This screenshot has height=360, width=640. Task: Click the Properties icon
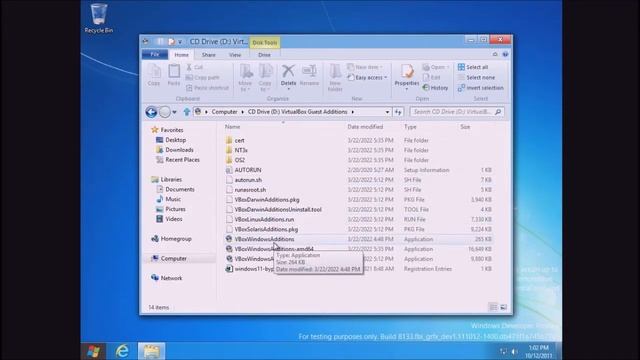[407, 72]
